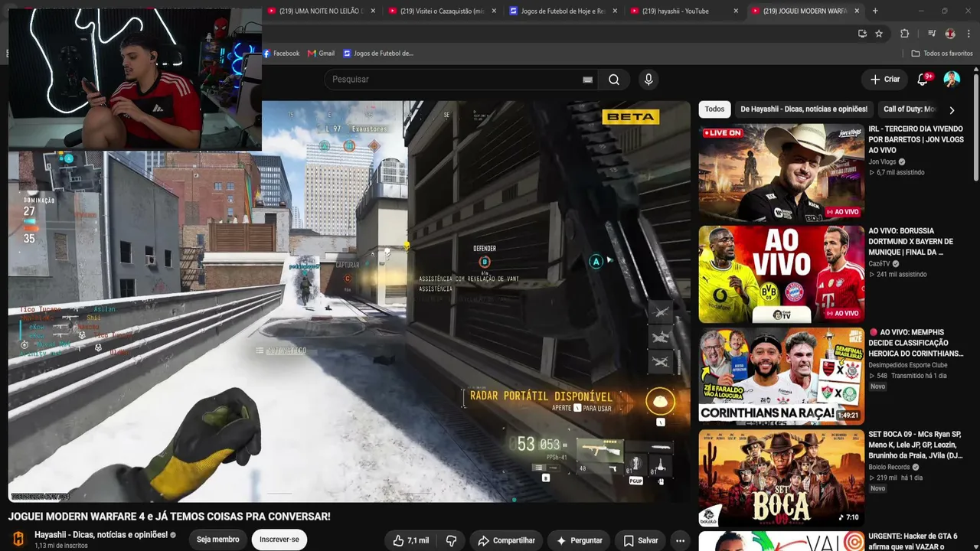This screenshot has height=551, width=980.
Task: Close the 'UMA NOITE NO LEILÃO' tab
Action: click(373, 11)
